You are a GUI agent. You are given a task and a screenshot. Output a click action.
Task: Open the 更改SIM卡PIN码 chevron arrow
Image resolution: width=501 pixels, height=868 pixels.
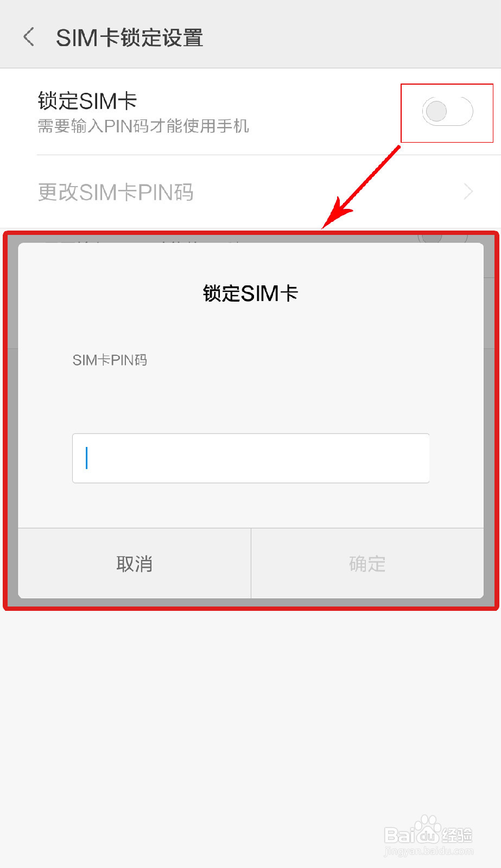tap(468, 192)
